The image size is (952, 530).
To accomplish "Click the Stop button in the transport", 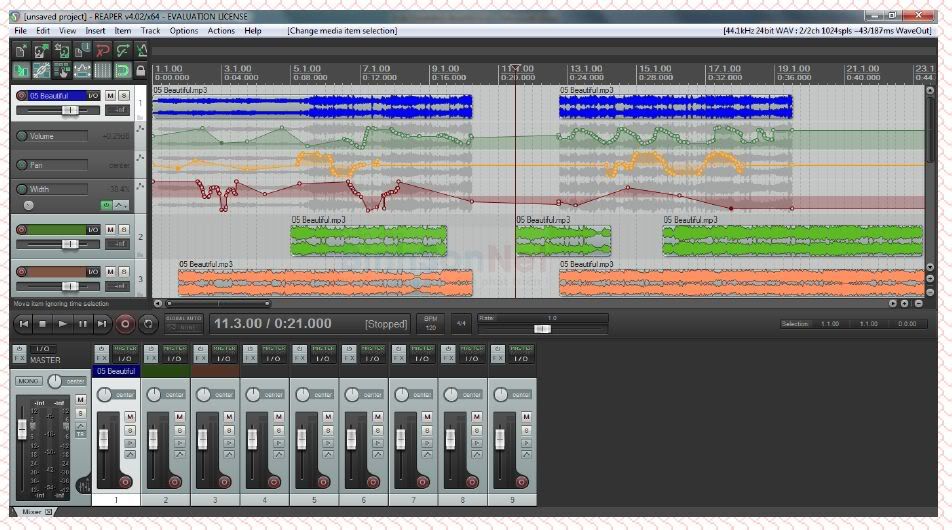I will point(42,324).
